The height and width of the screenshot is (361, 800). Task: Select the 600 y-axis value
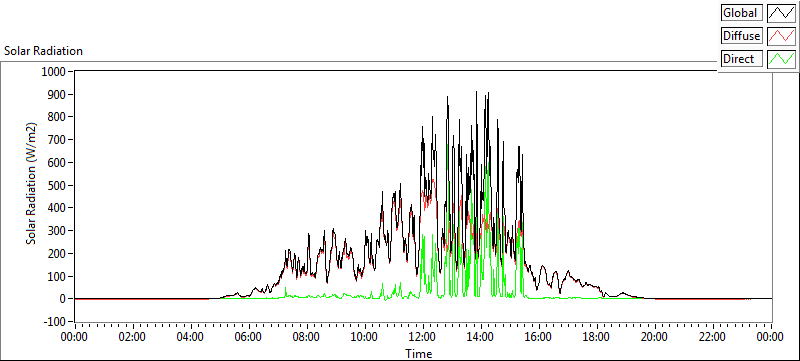(x=56, y=163)
